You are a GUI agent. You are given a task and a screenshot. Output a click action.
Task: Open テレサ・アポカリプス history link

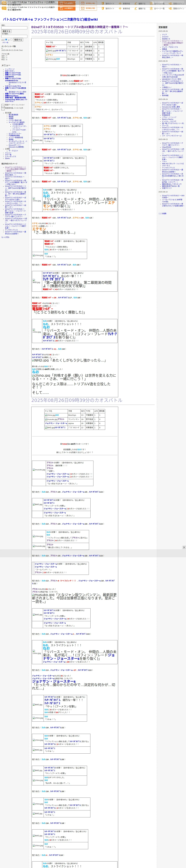coord(170,47)
